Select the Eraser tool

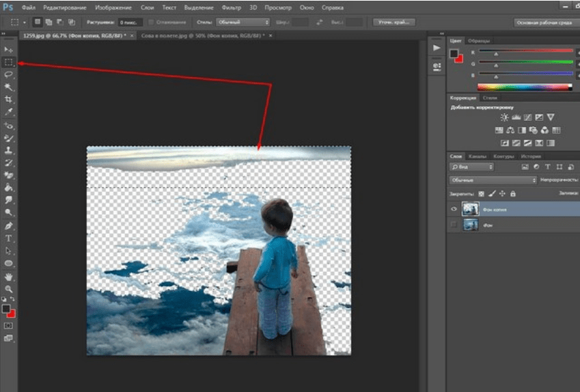coord(8,176)
